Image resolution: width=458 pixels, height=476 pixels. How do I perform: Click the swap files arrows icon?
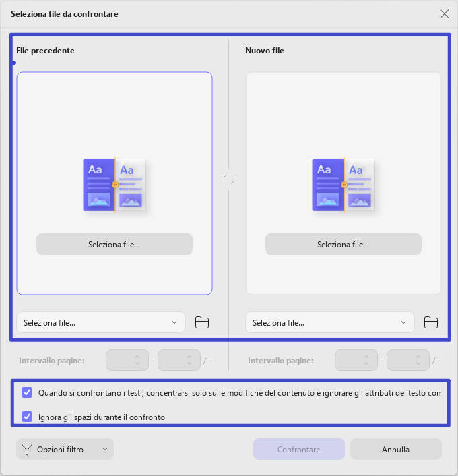pos(229,179)
